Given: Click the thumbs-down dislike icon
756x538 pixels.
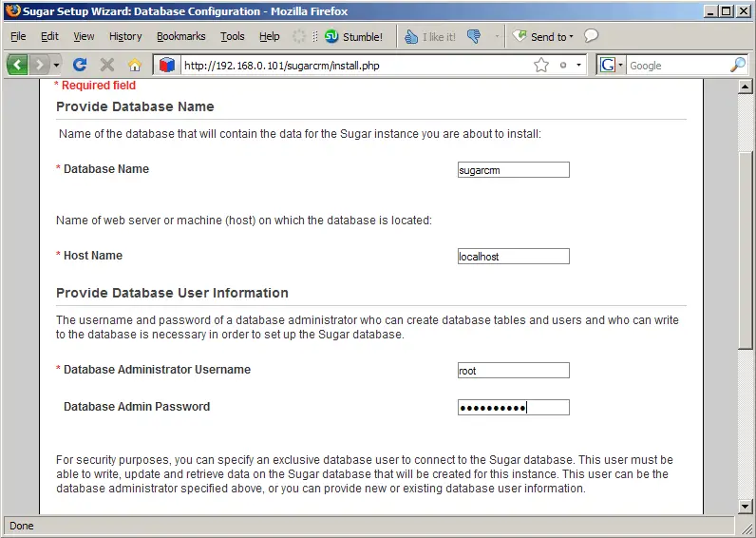Looking at the screenshot, I should coord(474,37).
